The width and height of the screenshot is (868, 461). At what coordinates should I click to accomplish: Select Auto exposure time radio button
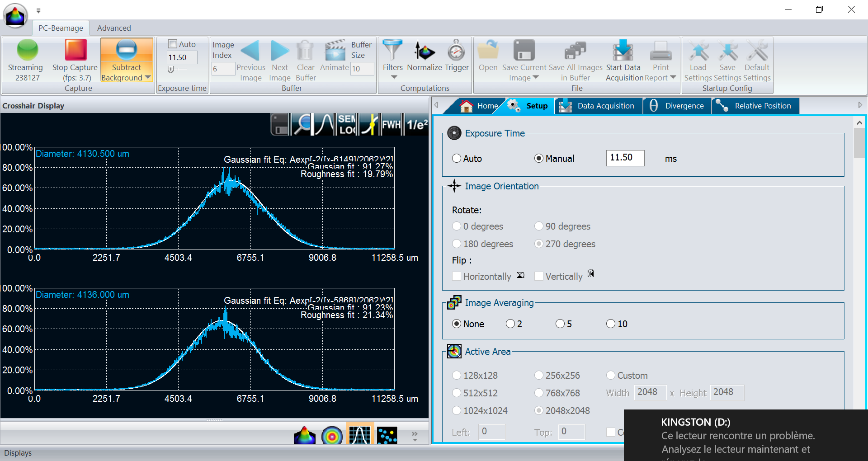tap(457, 159)
